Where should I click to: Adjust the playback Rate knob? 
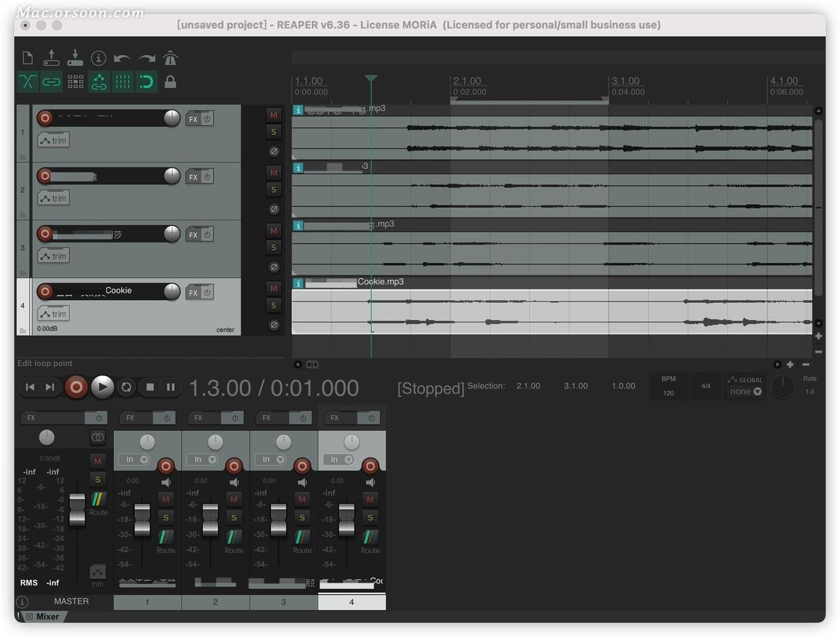point(783,387)
